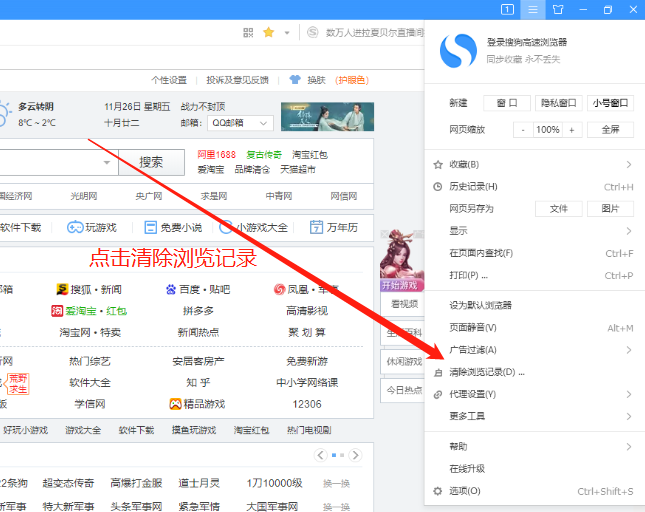Image resolution: width=645 pixels, height=512 pixels.
Task: Click the weather icon for 多云转晴
Action: tap(4, 114)
